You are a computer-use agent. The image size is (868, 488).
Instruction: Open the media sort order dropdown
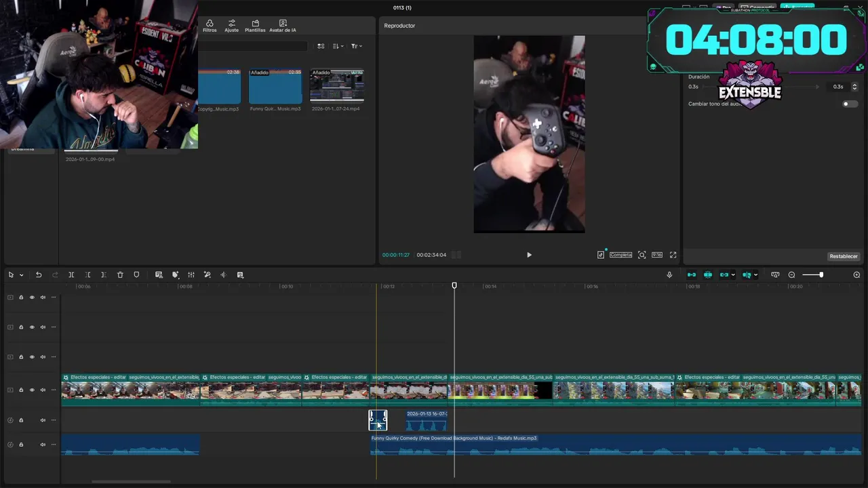(338, 46)
